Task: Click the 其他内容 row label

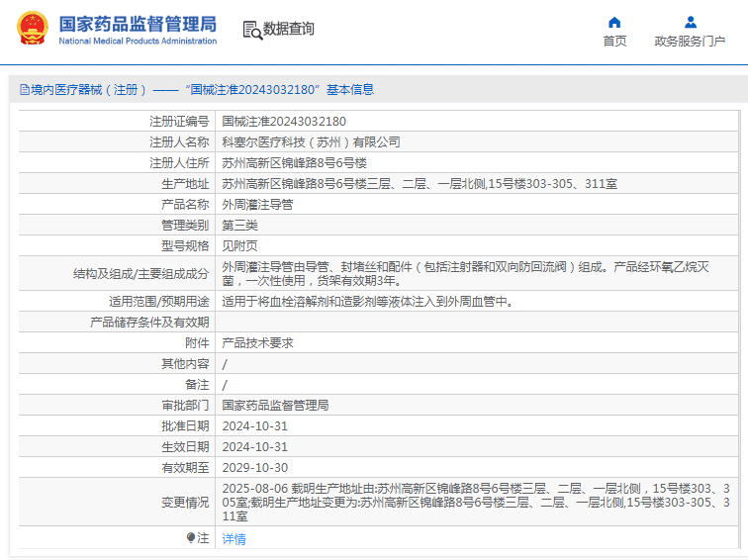Action: coord(185,364)
